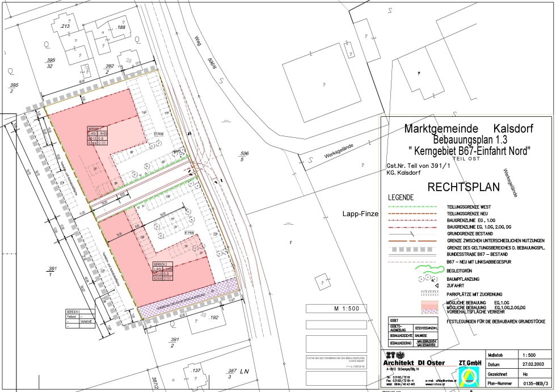Click the 'M 1:500' scale box
This screenshot has height=392, width=556.
(336, 309)
